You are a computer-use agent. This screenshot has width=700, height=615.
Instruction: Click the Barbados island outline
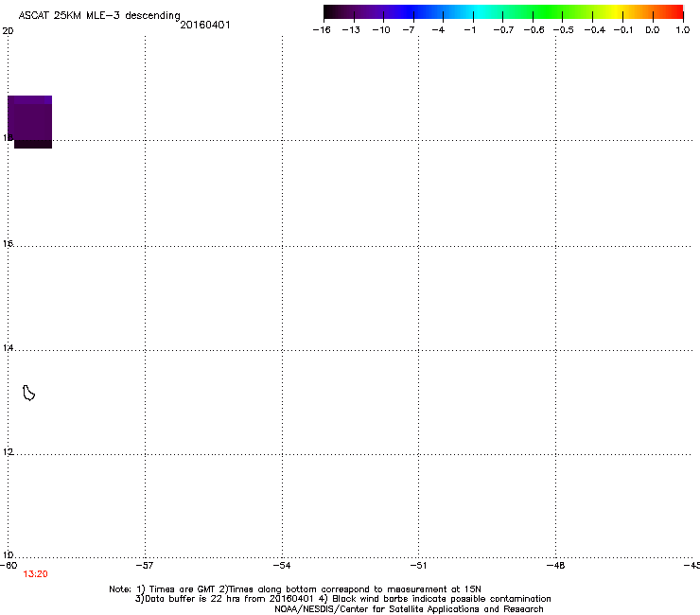[x=28, y=393]
